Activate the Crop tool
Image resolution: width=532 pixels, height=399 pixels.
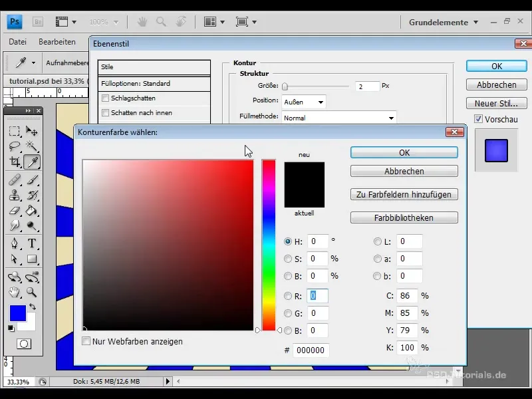14,162
